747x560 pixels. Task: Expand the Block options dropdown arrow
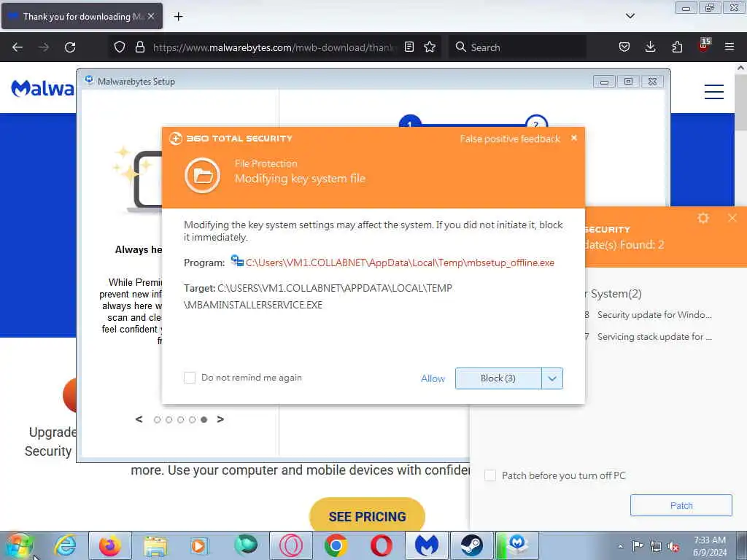(552, 378)
